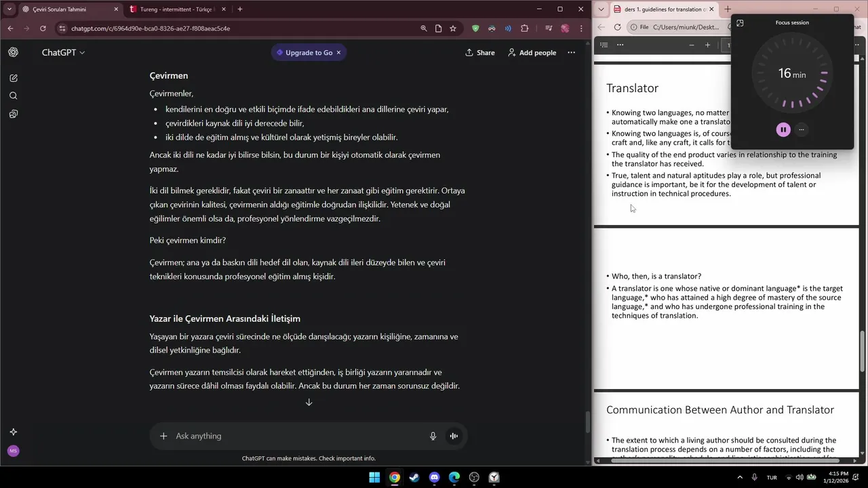
Task: Refresh the PDF viewer window
Action: pyautogui.click(x=617, y=27)
